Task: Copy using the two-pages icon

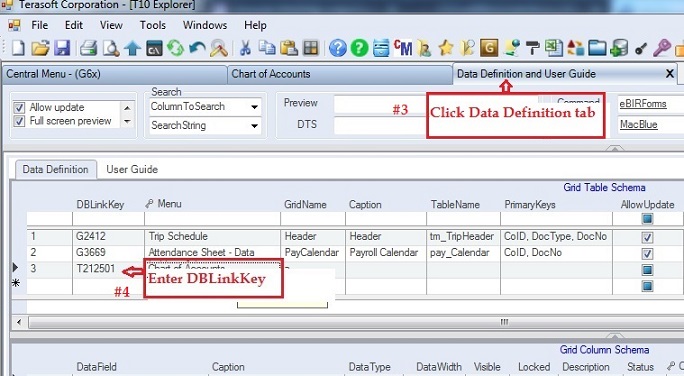Action: tap(267, 48)
